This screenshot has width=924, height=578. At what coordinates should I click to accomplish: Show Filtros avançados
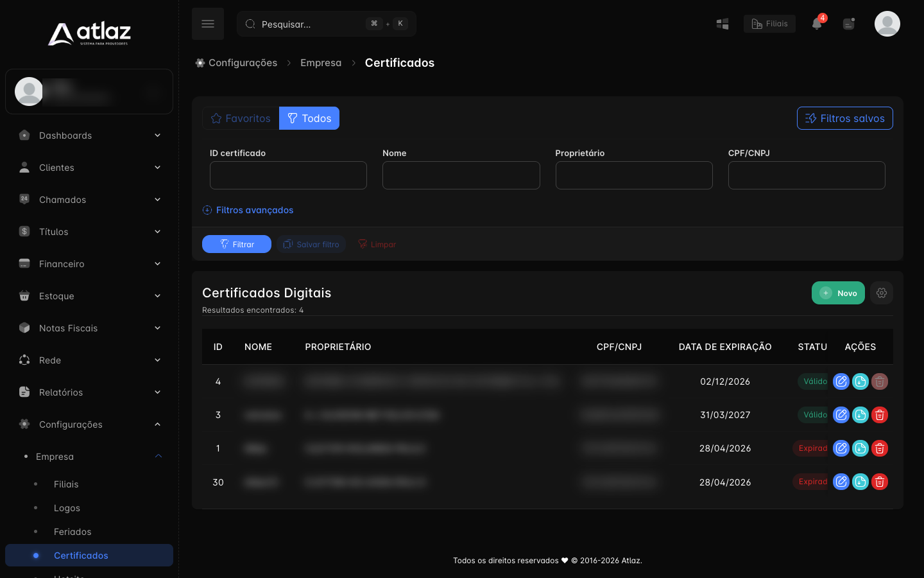[248, 210]
